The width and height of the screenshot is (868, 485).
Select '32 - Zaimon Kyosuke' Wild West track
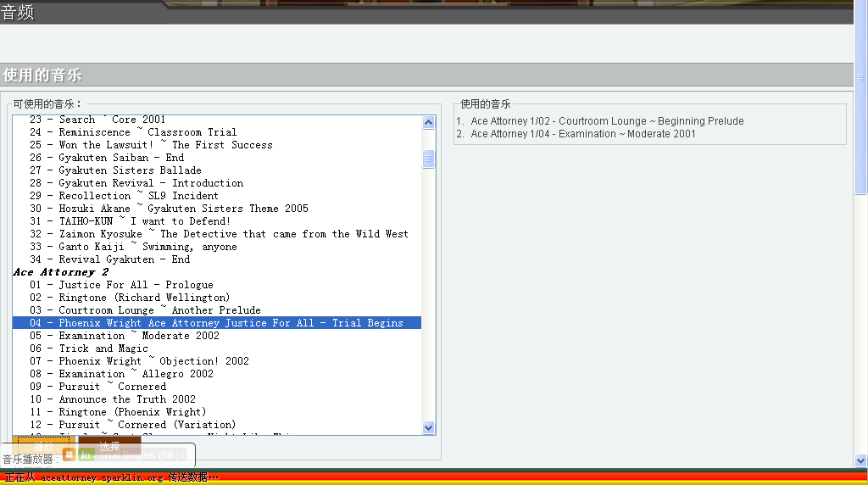pos(216,234)
